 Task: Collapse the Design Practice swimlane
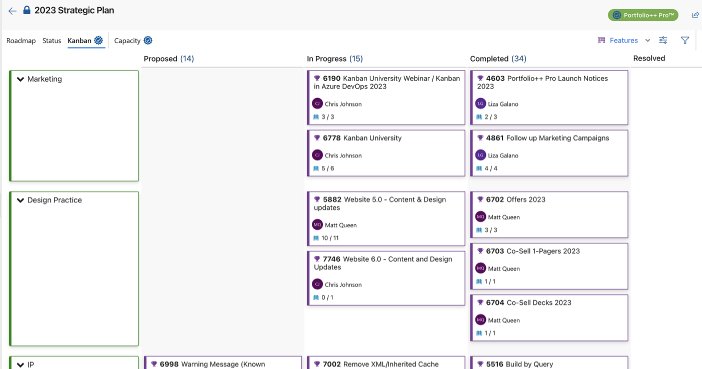(x=20, y=200)
